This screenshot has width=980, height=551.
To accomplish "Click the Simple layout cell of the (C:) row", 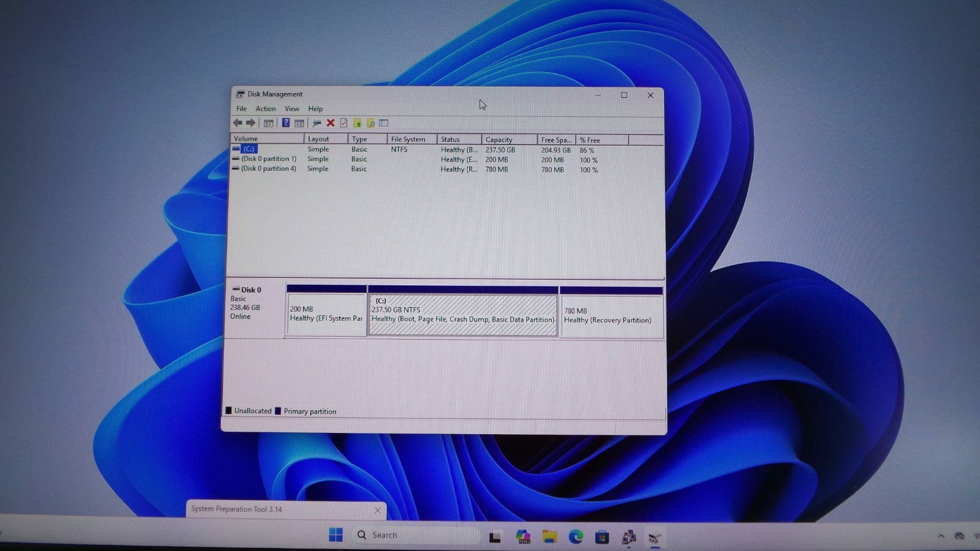I will pos(318,149).
